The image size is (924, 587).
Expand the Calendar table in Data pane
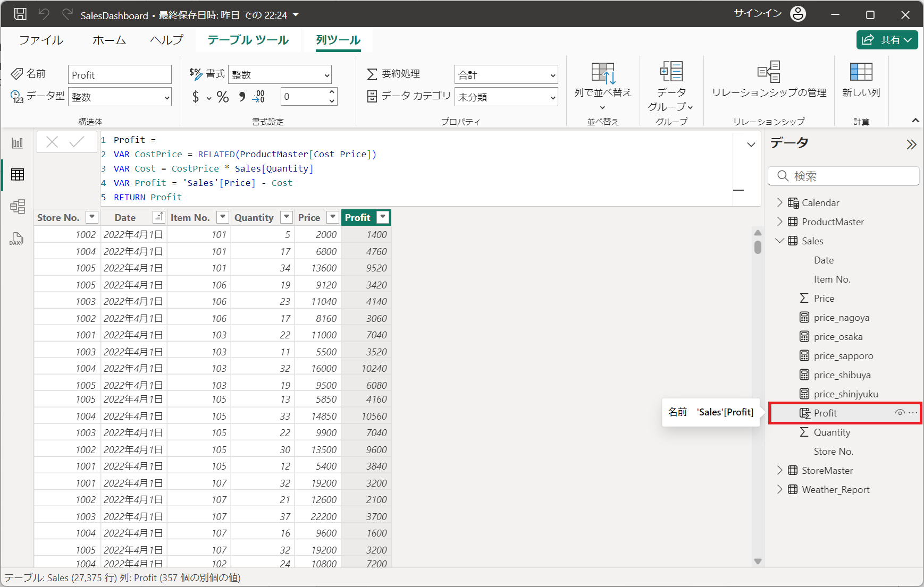[779, 202]
